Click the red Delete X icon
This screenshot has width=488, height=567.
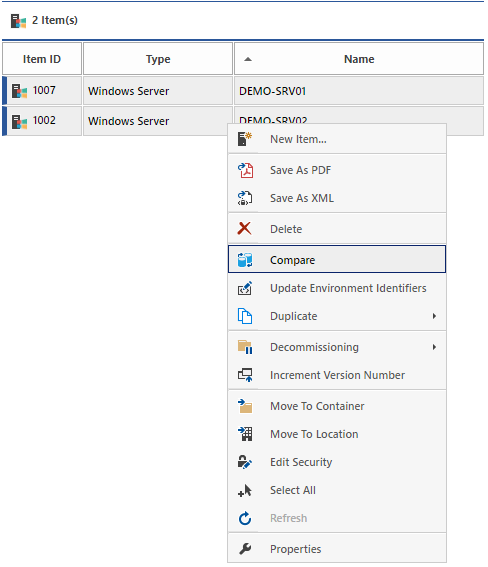click(244, 229)
